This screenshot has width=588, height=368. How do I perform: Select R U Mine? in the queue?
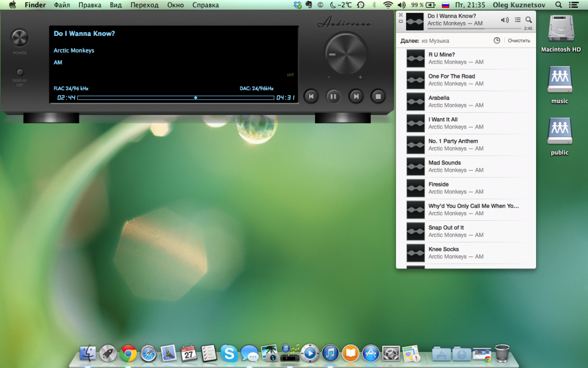point(465,58)
